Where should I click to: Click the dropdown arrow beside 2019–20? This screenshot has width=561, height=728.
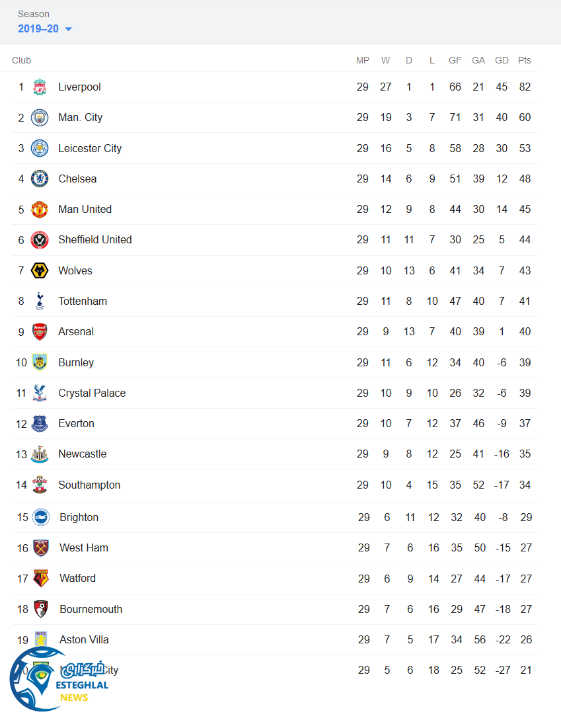pos(69,29)
